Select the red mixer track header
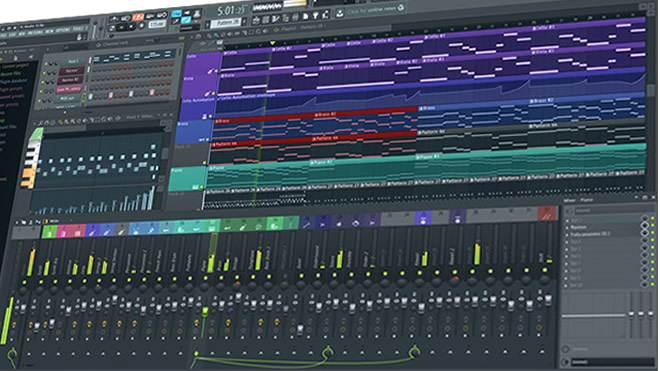Viewport: 660px width, 371px height. pyautogui.click(x=547, y=214)
